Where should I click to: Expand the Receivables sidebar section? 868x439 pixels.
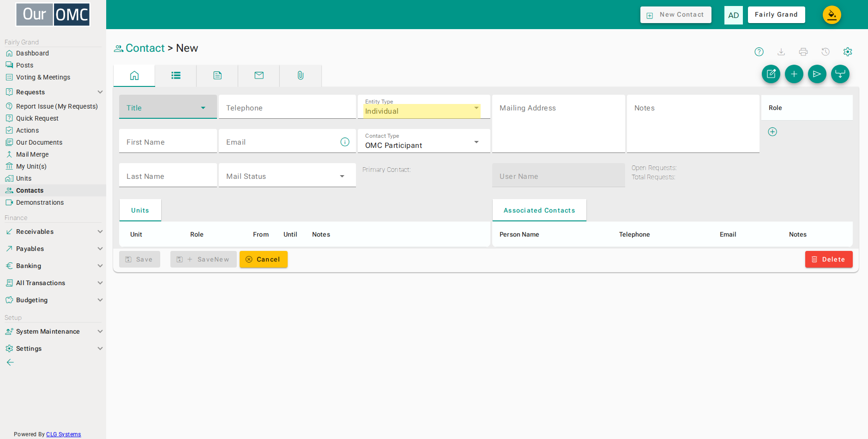(x=53, y=232)
